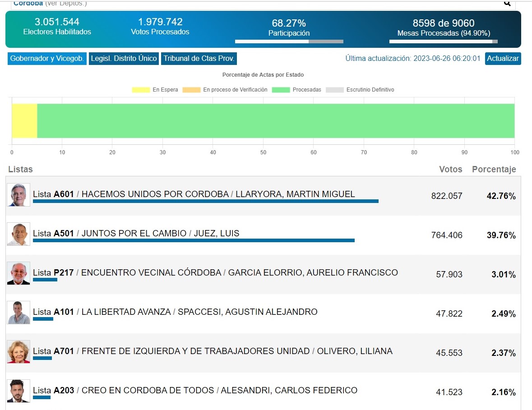Open the 'Tribunal de Ctas Prov.' tab

(x=199, y=59)
